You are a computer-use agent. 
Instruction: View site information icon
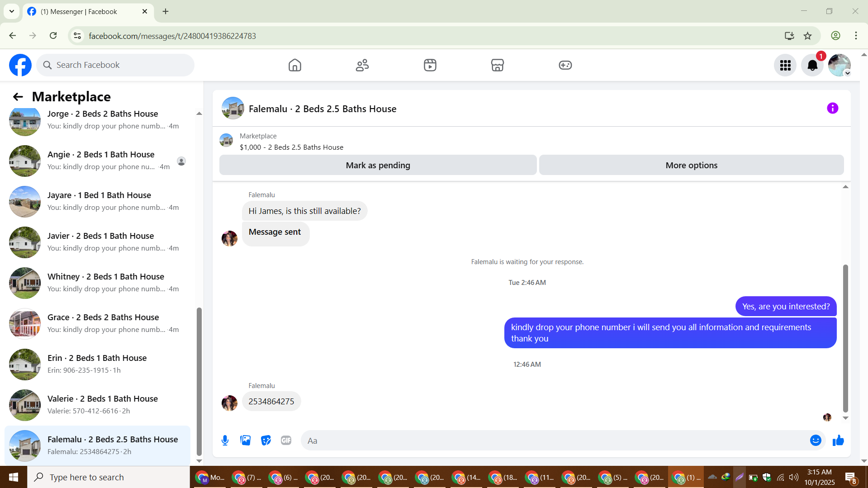[77, 36]
